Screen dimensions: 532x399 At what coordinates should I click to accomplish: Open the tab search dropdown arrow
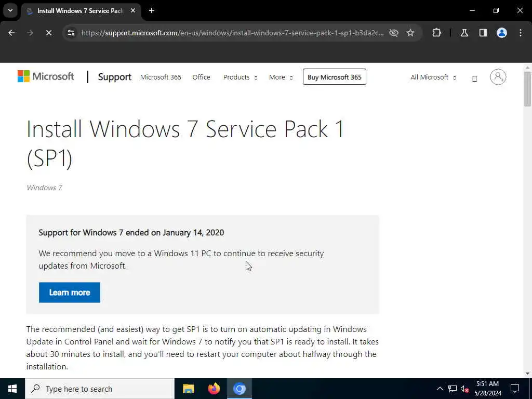tap(10, 10)
